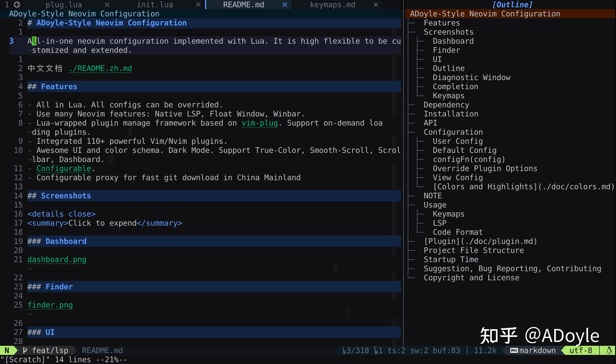Image resolution: width=616 pixels, height=364 pixels.
Task: Open the ./README.zh.md link
Action: [100, 68]
